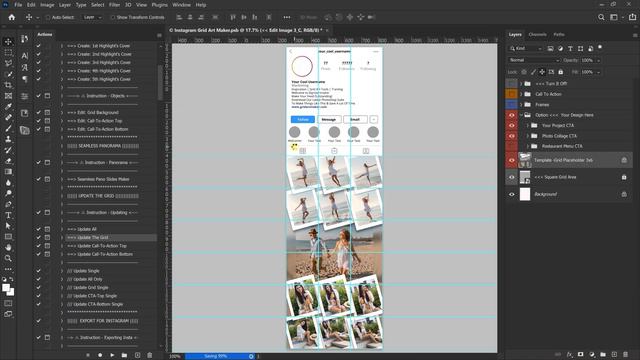Begin recording an action

click(100, 355)
